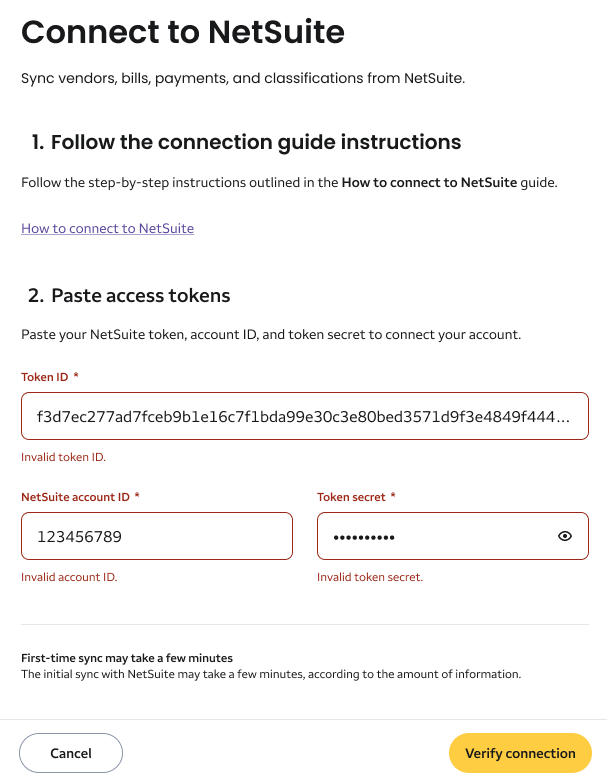The image size is (607, 784).
Task: Click the Invalid token secret error text
Action: (370, 577)
